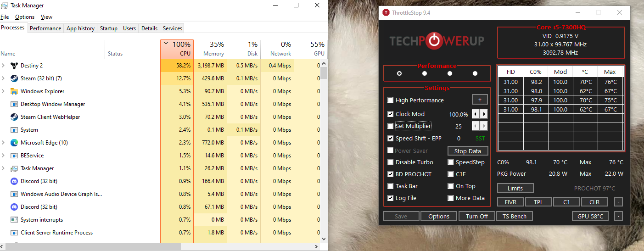Click the Task Manager vertical scrollbar down arrow
The image size is (644, 251).
pos(324,239)
